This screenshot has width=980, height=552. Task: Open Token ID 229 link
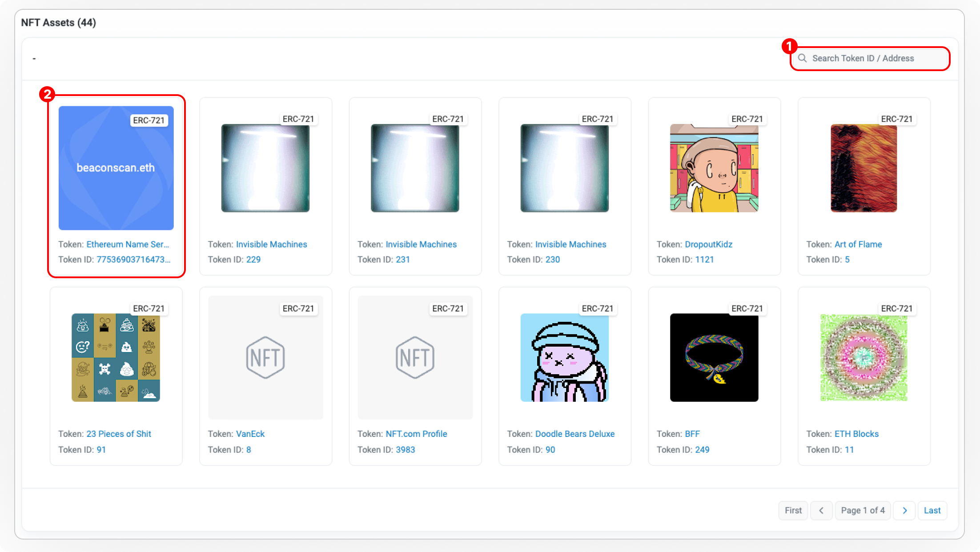[x=253, y=260]
